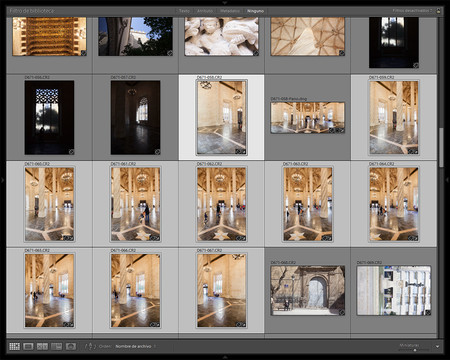Select thumbnail D671-056.CR2 dark window photo
Image resolution: width=450 pixels, height=360 pixels.
tap(49, 117)
